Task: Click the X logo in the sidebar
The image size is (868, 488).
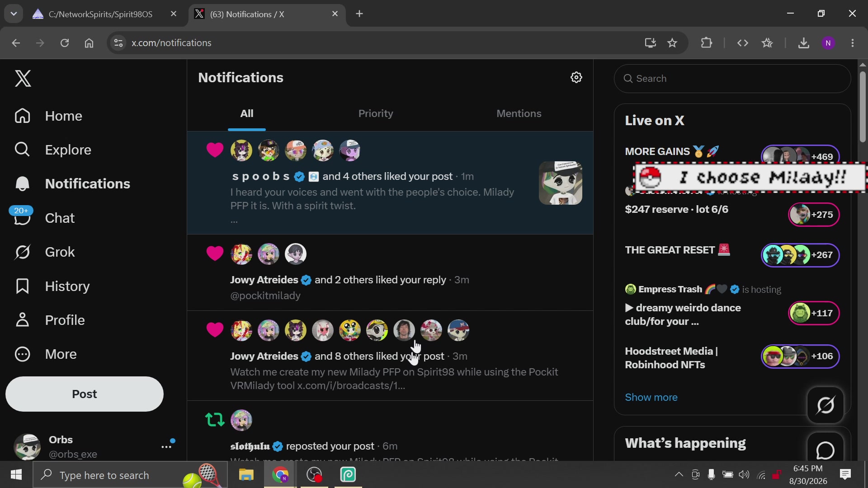Action: [23, 79]
